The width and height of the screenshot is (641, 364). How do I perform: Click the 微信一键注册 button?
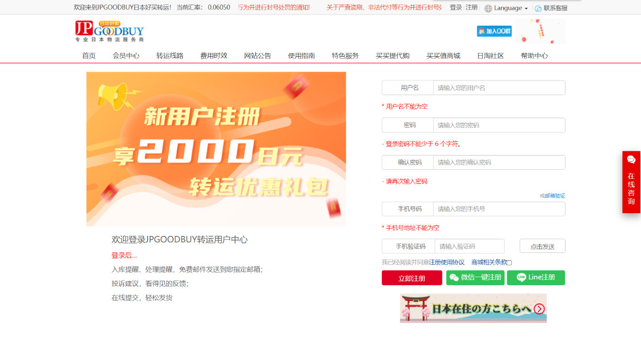click(x=475, y=278)
